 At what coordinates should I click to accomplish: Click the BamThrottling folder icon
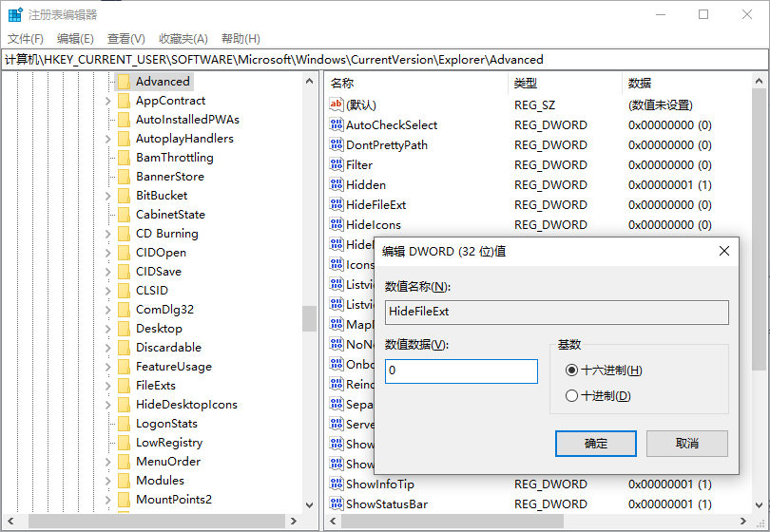[124, 158]
